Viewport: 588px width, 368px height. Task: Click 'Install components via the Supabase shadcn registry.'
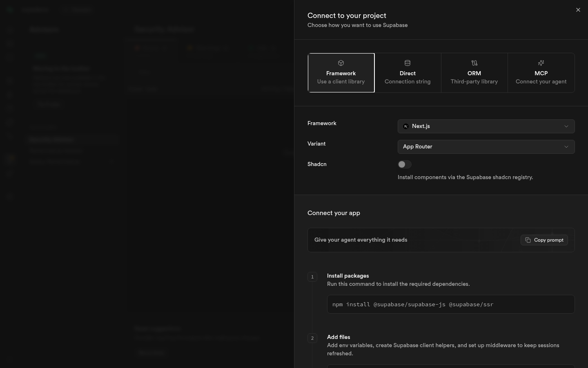coord(465,177)
